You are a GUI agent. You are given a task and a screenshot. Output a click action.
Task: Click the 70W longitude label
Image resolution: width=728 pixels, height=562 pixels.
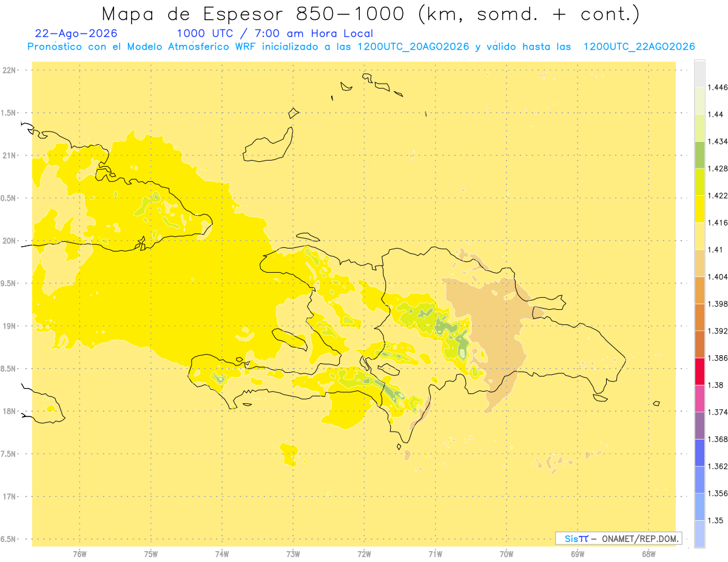(507, 554)
